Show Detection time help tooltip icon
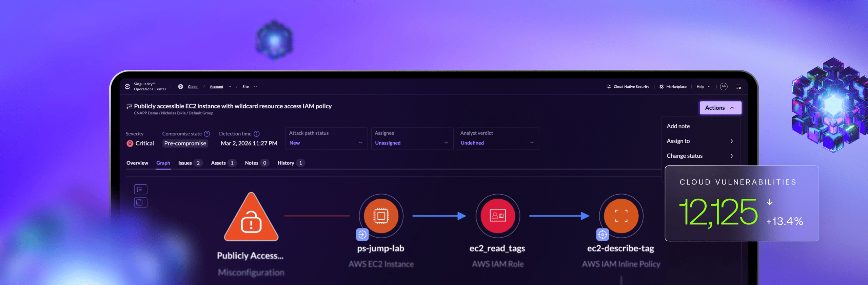The height and width of the screenshot is (285, 868). pos(257,134)
